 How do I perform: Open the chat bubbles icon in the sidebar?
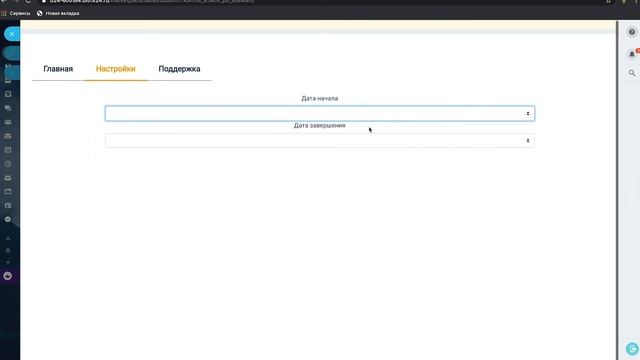point(8,108)
